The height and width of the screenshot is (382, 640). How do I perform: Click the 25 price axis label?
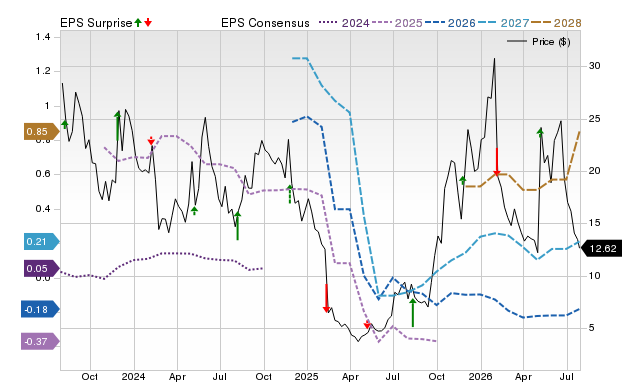point(595,119)
